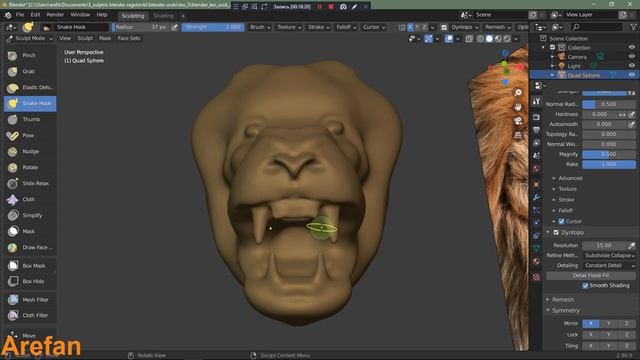Toggle camera view gizmo icon

pos(518,121)
